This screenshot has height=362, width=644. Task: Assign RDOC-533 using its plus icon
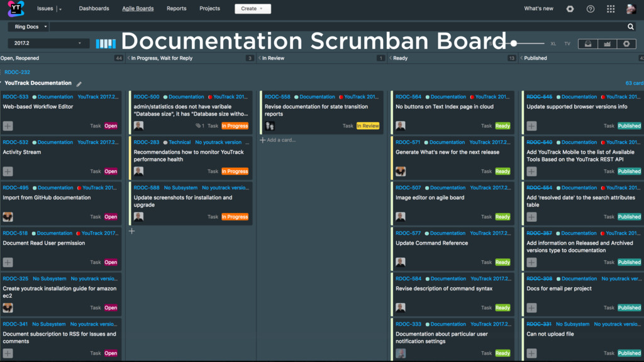click(8, 126)
